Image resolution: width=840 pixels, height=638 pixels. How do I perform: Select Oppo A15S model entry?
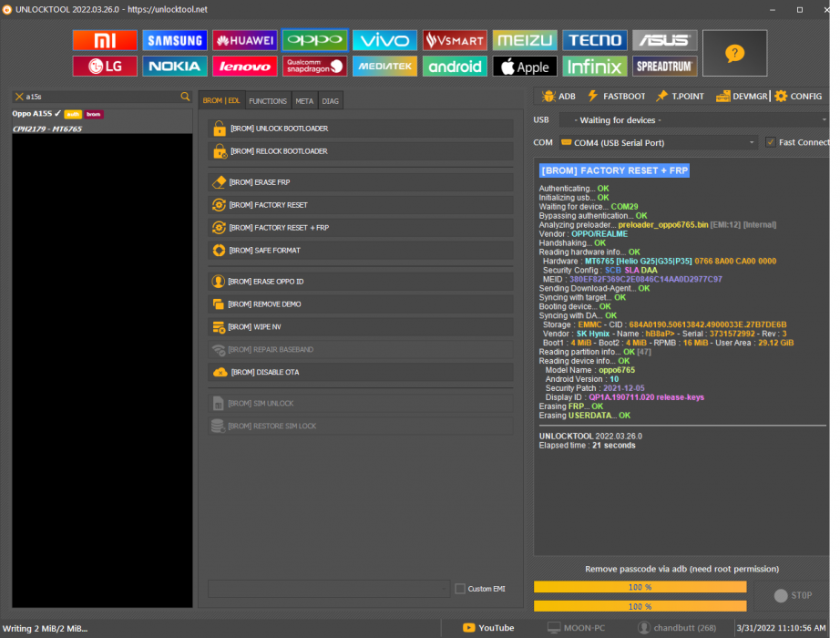point(102,114)
